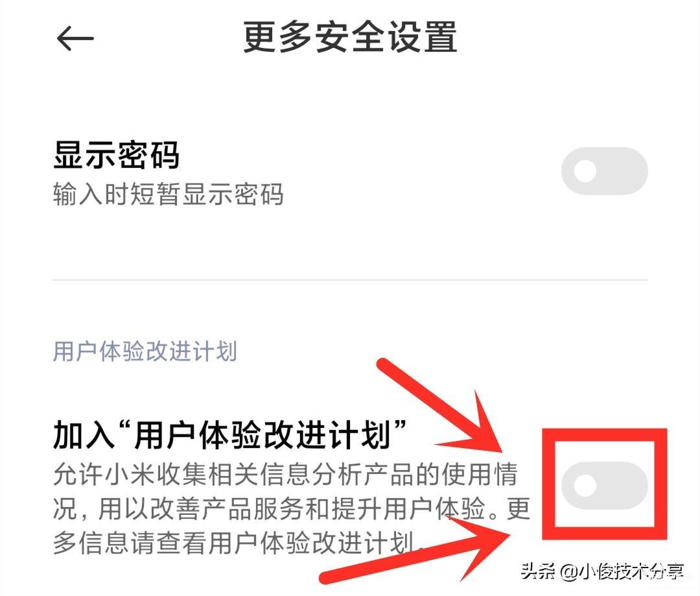Click the knob of the 显示密码 toggle
Screen dimensions: 700x596
[585, 171]
